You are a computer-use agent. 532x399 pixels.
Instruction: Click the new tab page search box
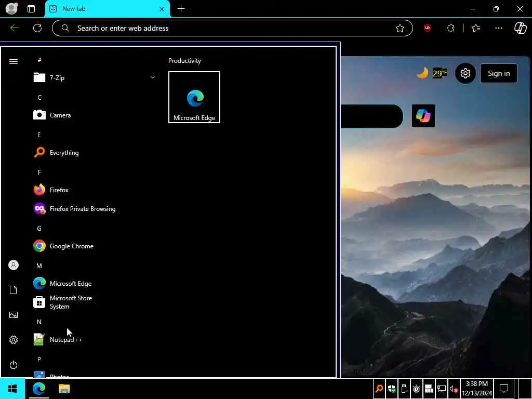372,116
